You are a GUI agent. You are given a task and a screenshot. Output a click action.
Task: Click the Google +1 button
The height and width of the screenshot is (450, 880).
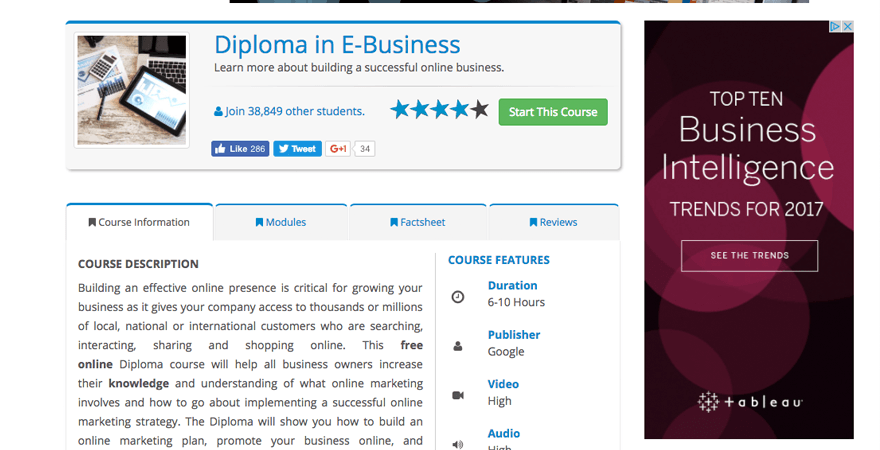click(338, 149)
